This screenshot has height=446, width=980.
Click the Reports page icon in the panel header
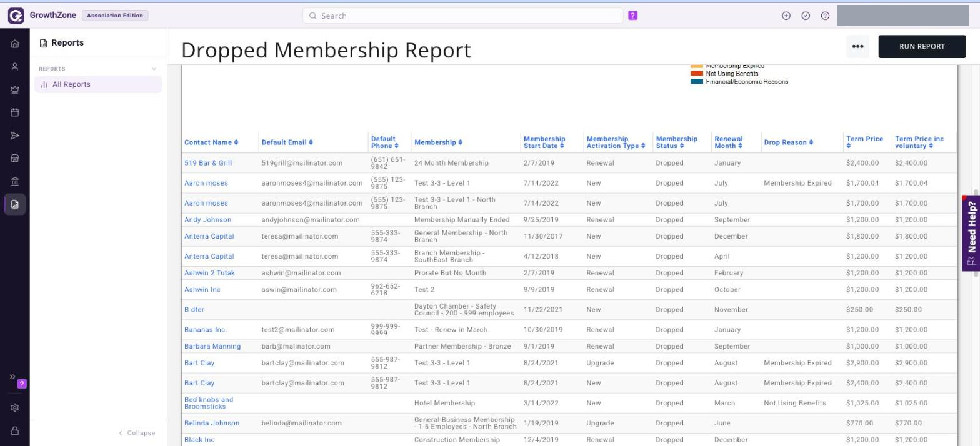click(43, 43)
